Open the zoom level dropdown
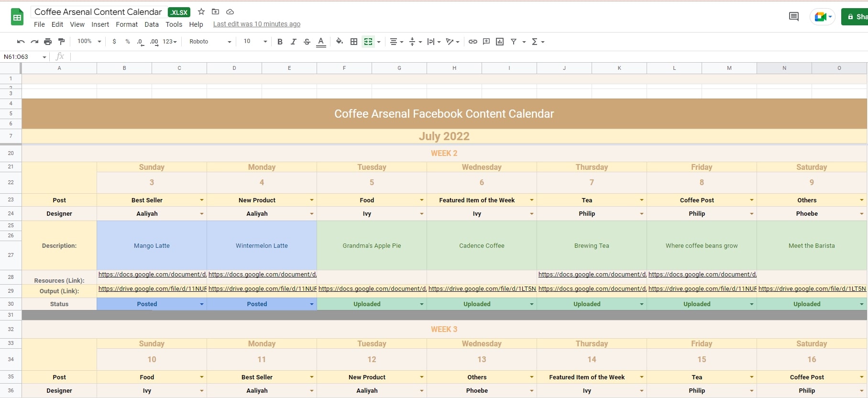Image resolution: width=868 pixels, height=398 pixels. pyautogui.click(x=89, y=42)
